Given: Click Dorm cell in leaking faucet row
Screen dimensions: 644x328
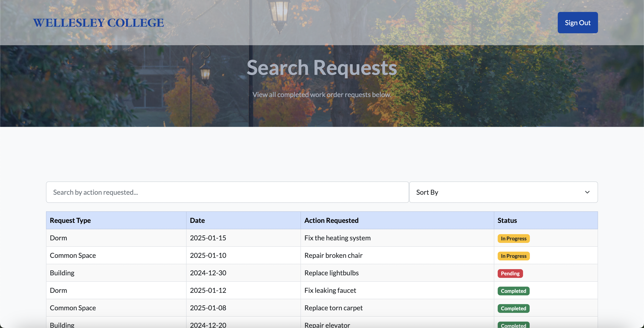Looking at the screenshot, I should click(x=116, y=290).
